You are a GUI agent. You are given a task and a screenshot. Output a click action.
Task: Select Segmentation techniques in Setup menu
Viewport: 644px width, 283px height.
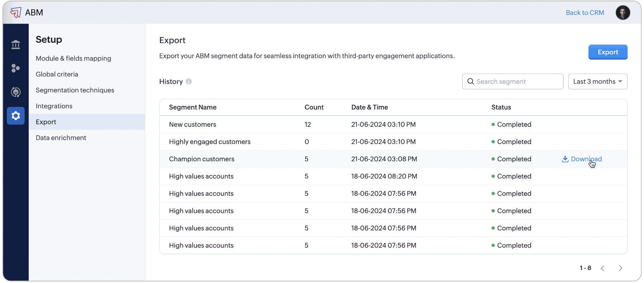75,90
